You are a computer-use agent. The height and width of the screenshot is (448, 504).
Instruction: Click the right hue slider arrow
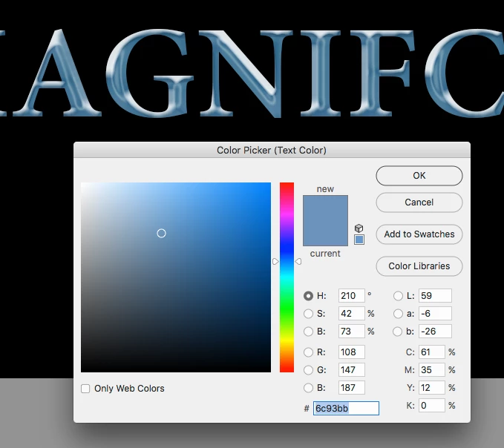(x=298, y=262)
